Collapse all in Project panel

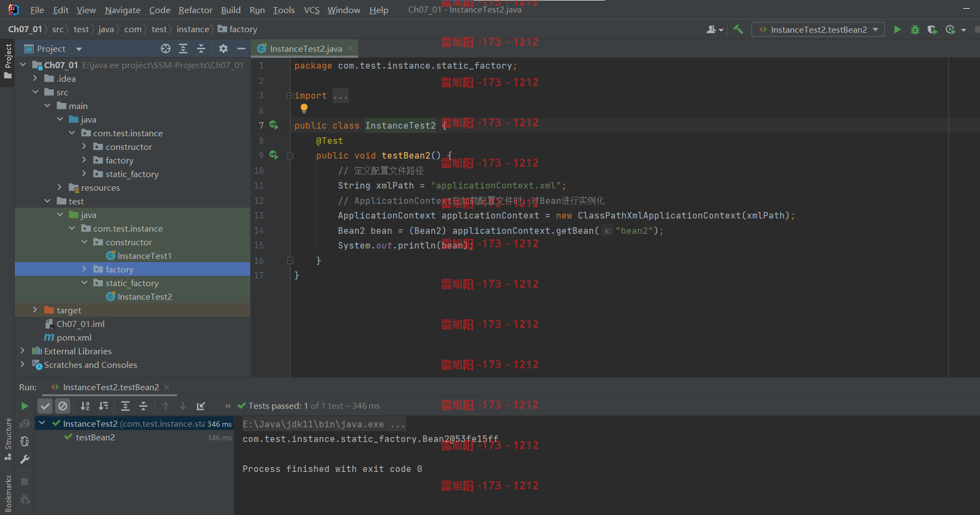[x=201, y=49]
